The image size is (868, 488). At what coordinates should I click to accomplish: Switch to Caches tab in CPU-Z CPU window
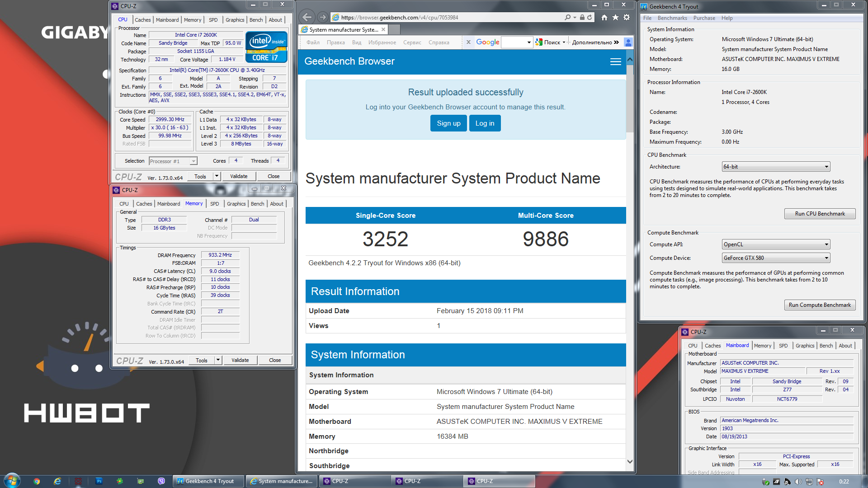tap(143, 20)
